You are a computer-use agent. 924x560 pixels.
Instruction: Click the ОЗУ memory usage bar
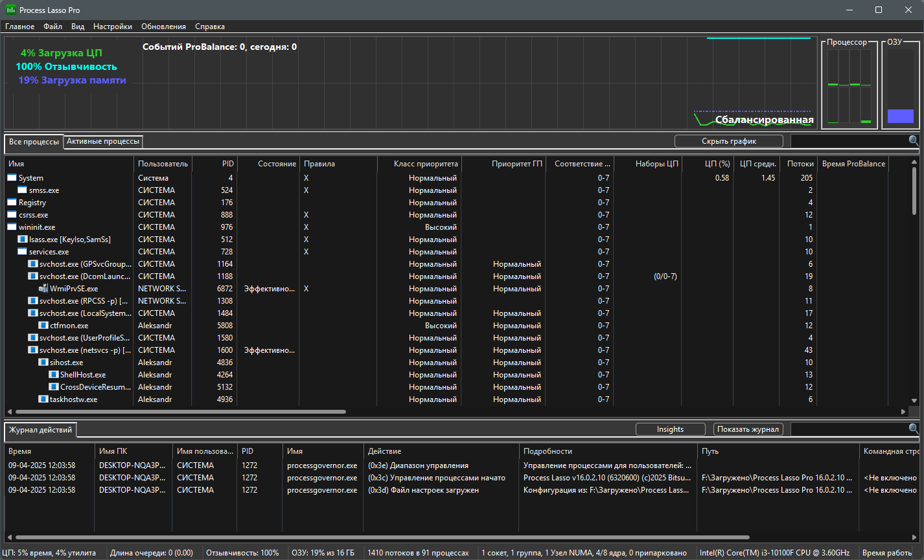click(x=901, y=85)
